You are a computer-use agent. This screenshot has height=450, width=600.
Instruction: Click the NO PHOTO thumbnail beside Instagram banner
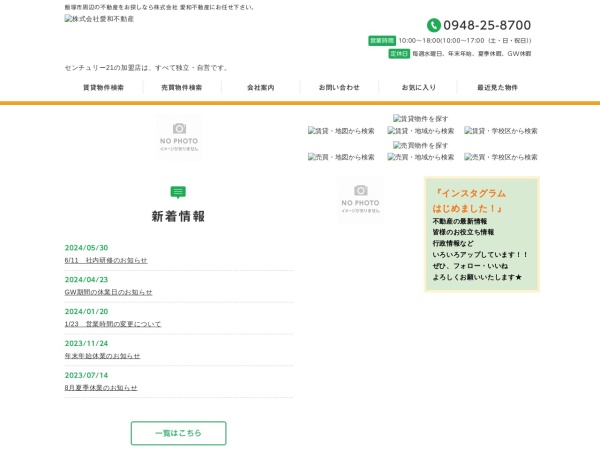(x=360, y=199)
